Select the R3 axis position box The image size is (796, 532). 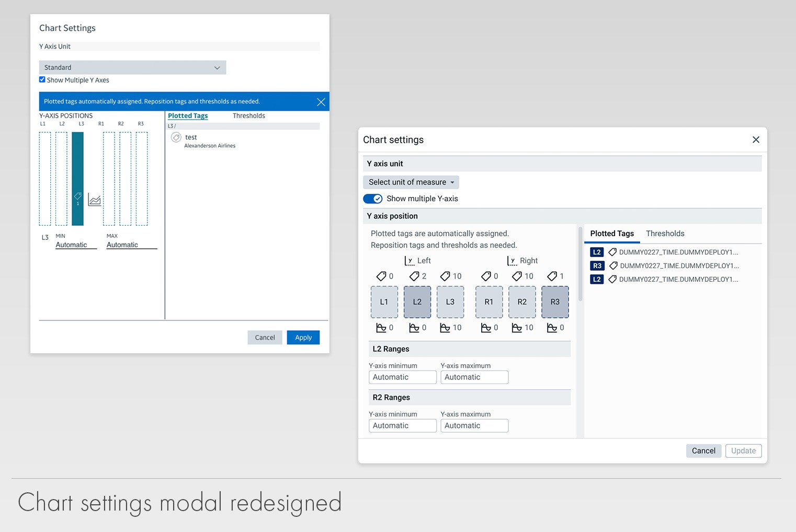pyautogui.click(x=555, y=302)
